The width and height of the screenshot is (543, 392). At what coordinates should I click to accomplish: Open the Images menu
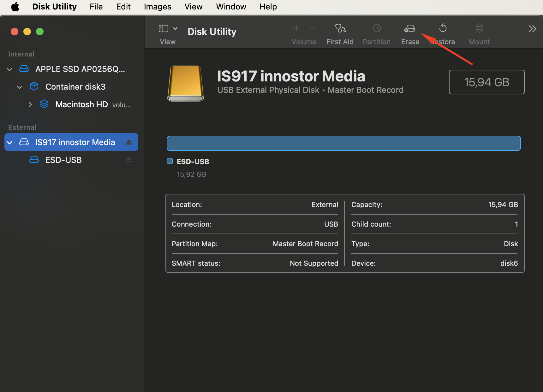coord(157,7)
